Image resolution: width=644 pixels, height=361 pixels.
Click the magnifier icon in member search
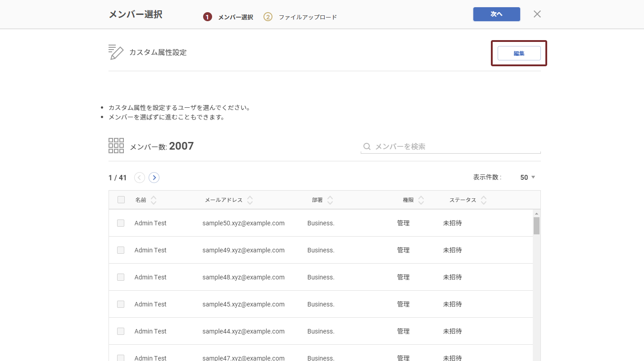(x=367, y=146)
